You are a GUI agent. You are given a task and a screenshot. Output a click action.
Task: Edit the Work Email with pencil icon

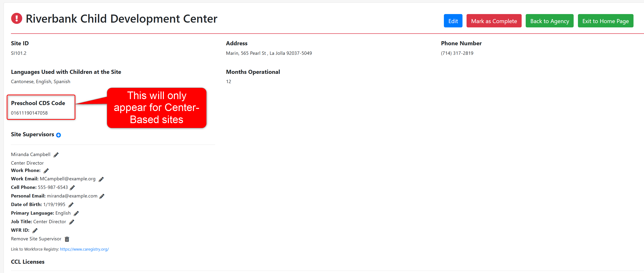click(101, 179)
